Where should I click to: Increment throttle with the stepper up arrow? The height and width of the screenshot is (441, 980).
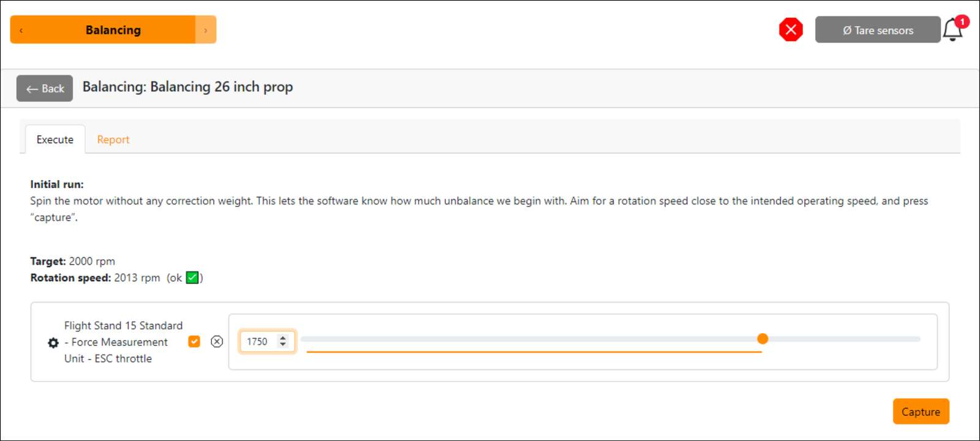click(x=284, y=337)
